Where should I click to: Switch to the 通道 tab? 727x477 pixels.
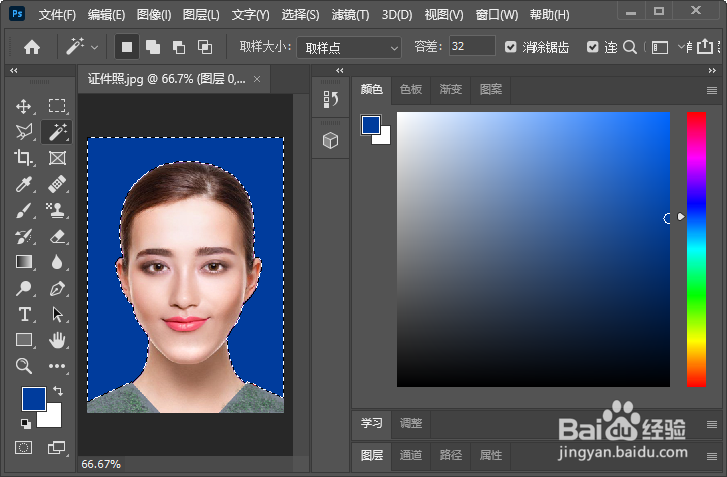pos(411,455)
